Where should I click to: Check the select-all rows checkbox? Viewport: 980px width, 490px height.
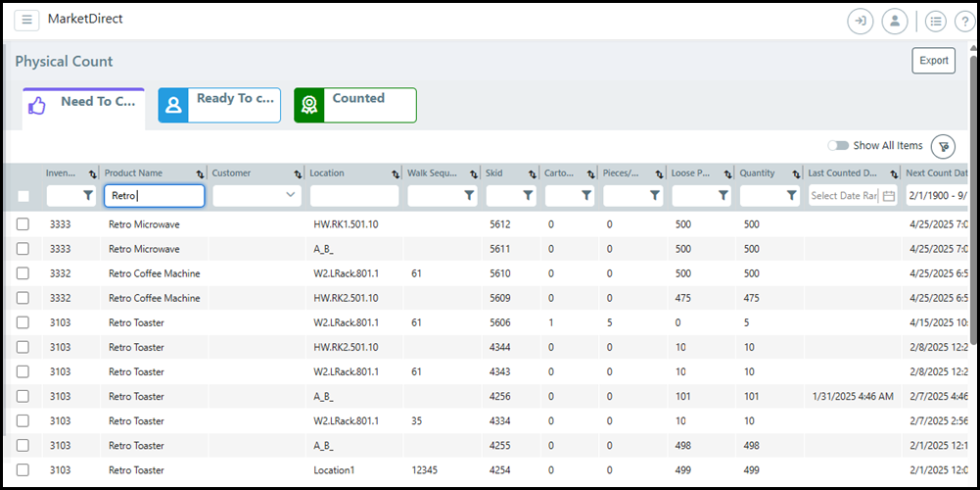[23, 196]
